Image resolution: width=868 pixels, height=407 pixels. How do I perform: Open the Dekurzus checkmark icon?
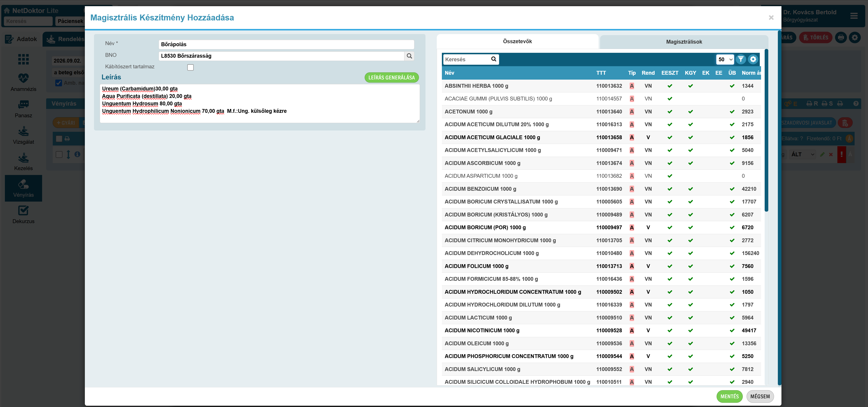click(x=23, y=210)
